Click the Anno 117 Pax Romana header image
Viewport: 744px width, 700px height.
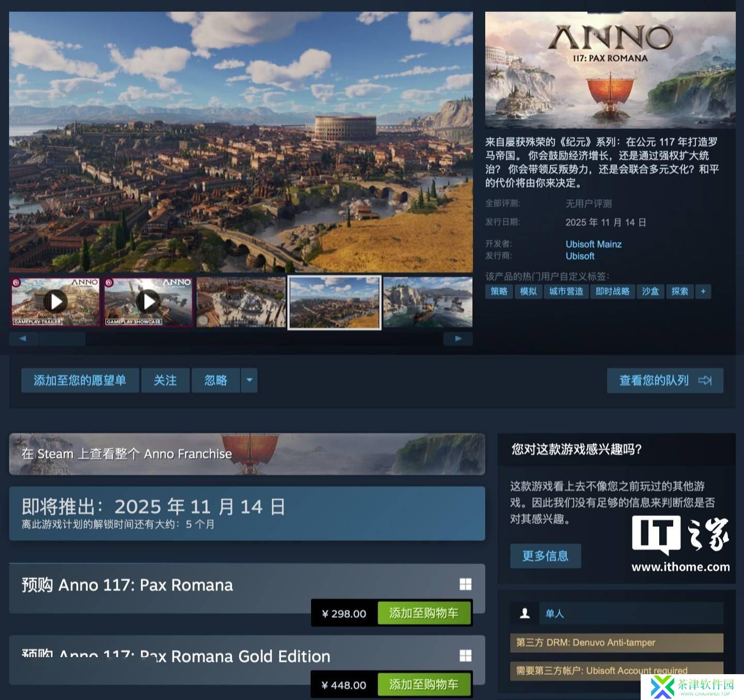tap(610, 70)
